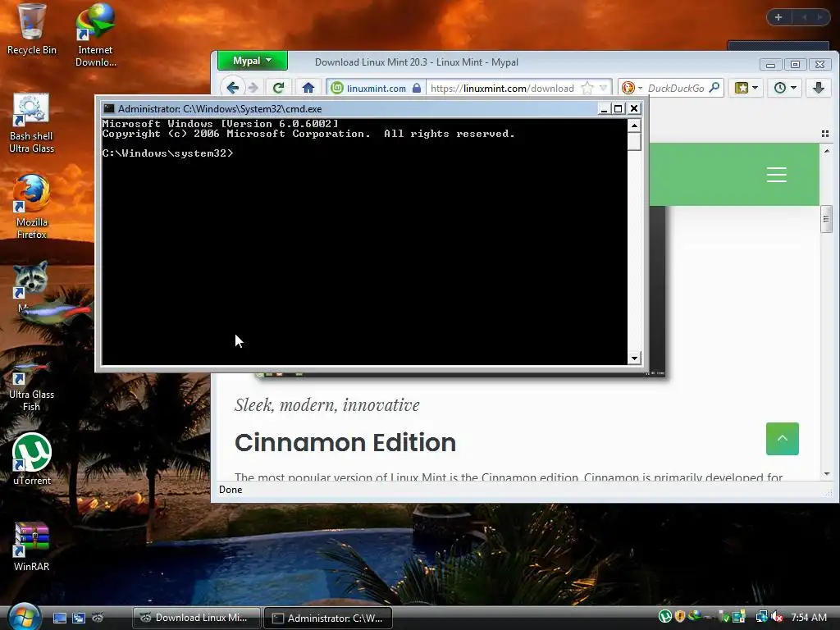Click the URL address field
840x630 pixels.
(x=502, y=88)
